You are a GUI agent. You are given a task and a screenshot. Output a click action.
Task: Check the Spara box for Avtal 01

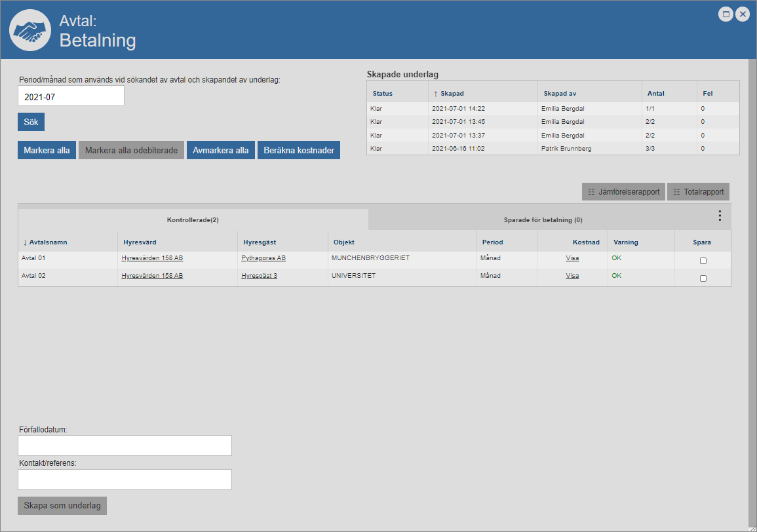pyautogui.click(x=703, y=261)
